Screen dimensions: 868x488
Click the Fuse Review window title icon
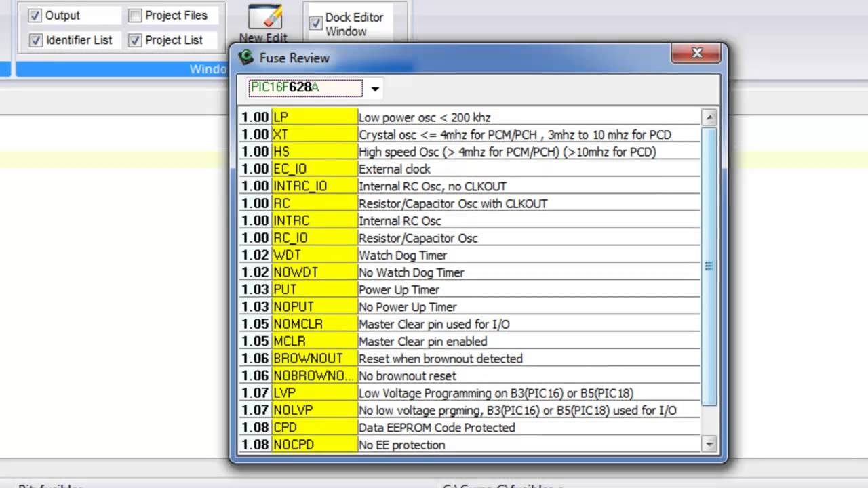[x=246, y=58]
